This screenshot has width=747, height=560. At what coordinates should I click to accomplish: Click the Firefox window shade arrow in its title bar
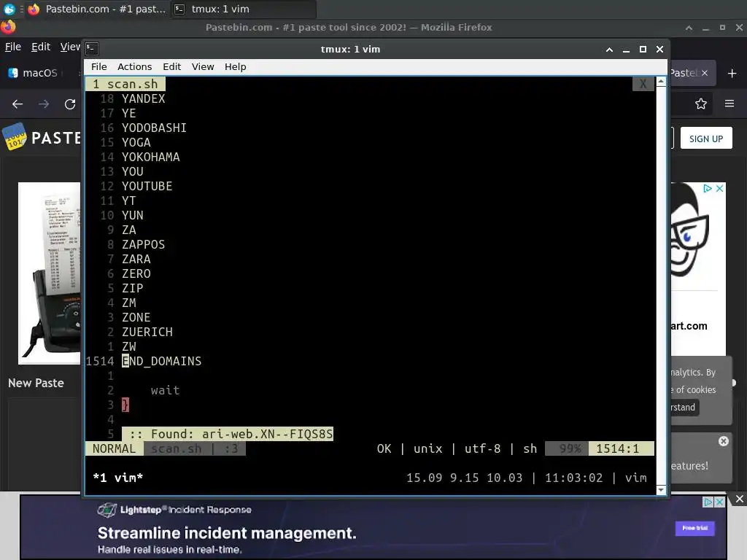689,28
